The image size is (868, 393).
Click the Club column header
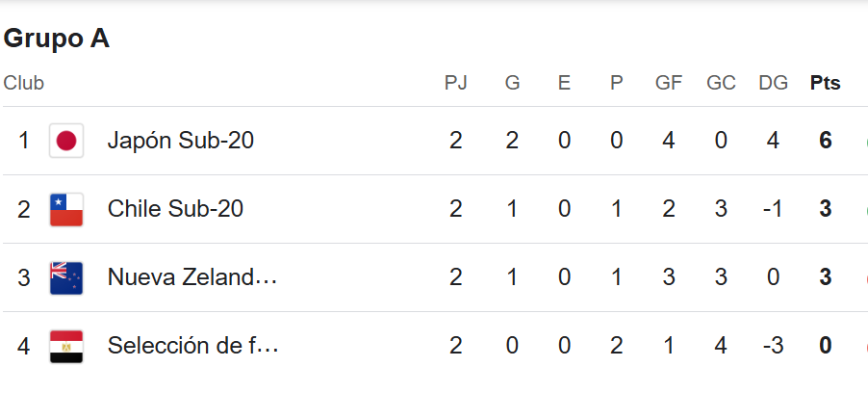tap(24, 83)
